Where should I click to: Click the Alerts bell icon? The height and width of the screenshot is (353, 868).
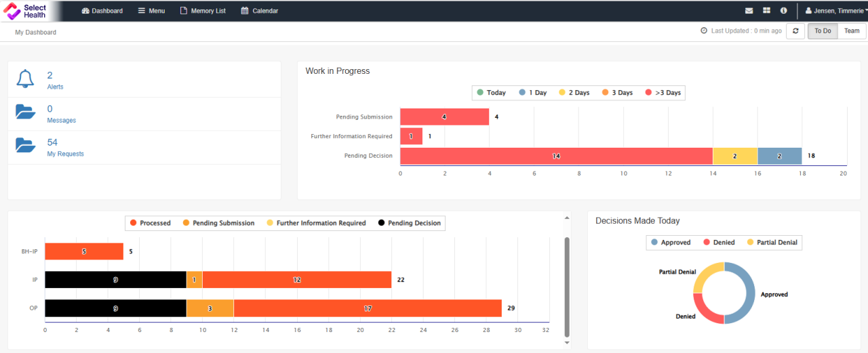(x=25, y=79)
